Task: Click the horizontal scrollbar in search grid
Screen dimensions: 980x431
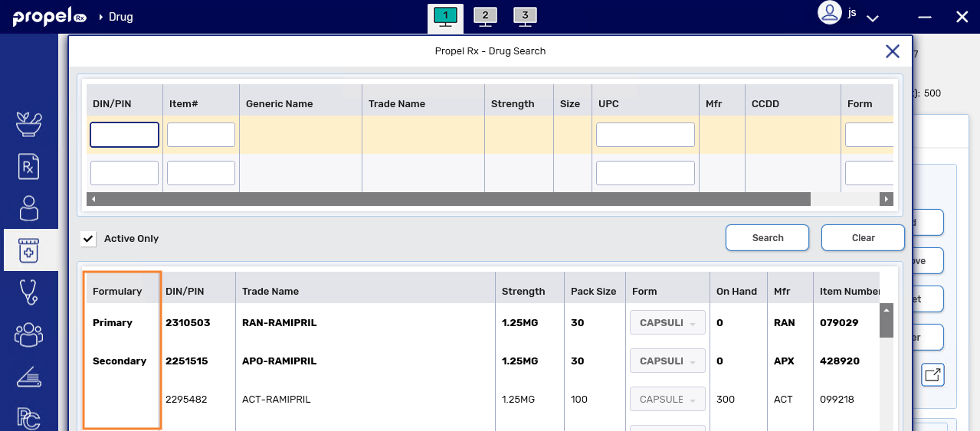Action: pos(449,199)
